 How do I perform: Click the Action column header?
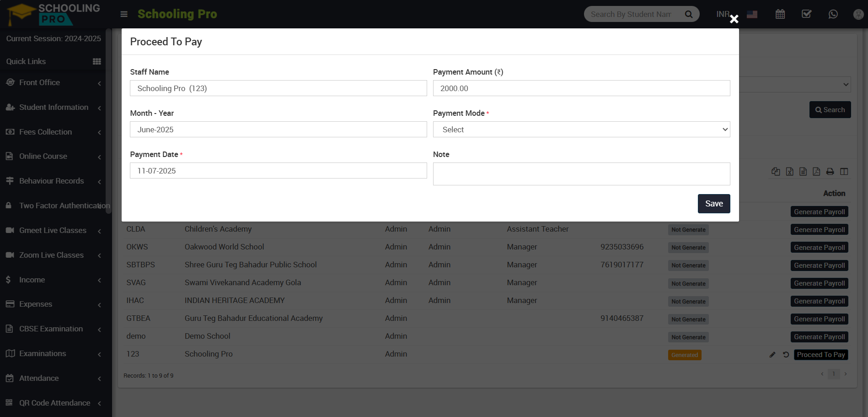tap(834, 194)
